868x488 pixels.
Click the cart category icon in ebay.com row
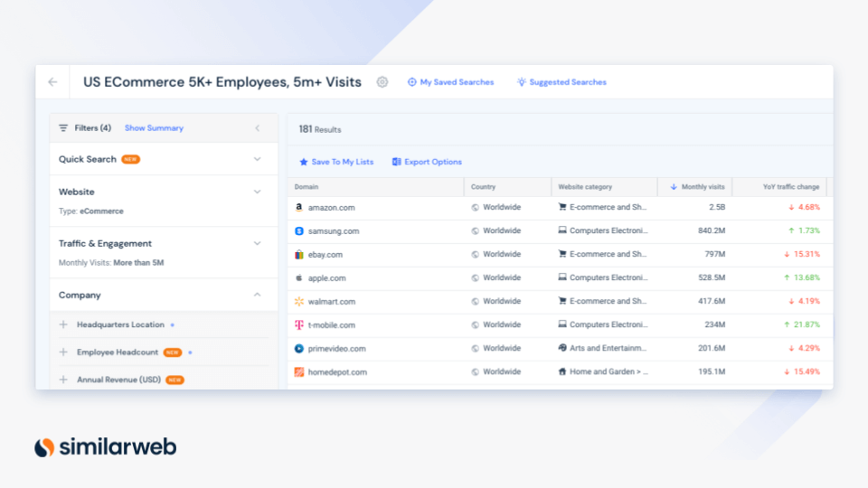pos(562,254)
